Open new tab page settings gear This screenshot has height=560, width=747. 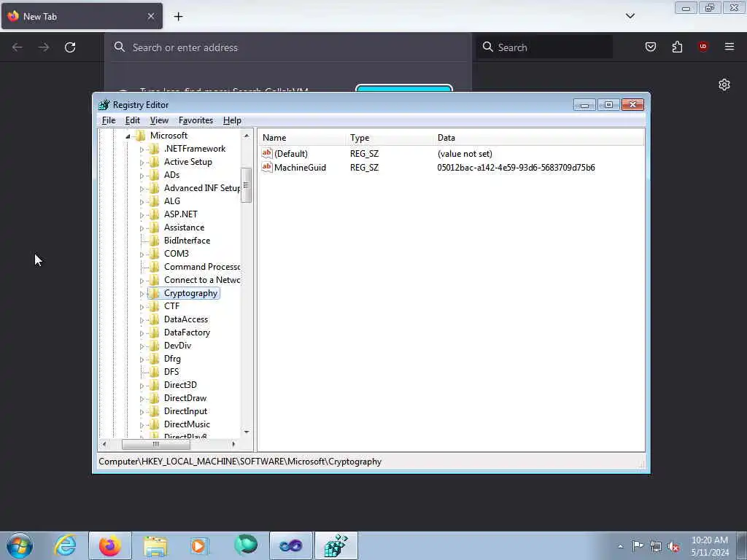(724, 85)
